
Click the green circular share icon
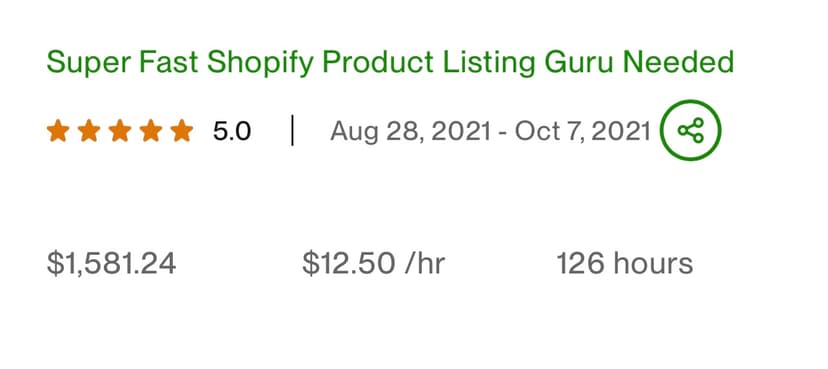pos(691,130)
